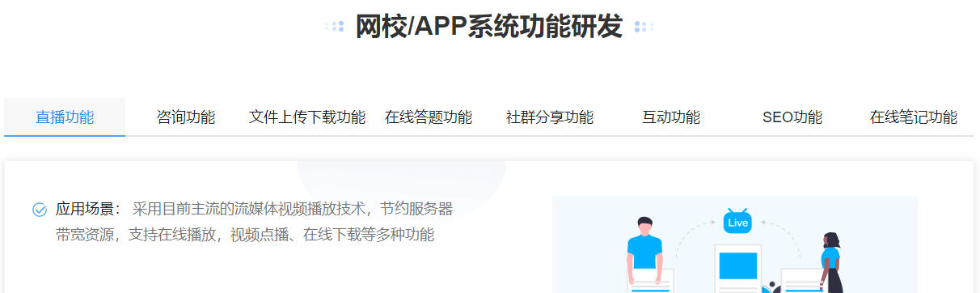
Task: Click the 应用场景 label
Action: (x=87, y=209)
